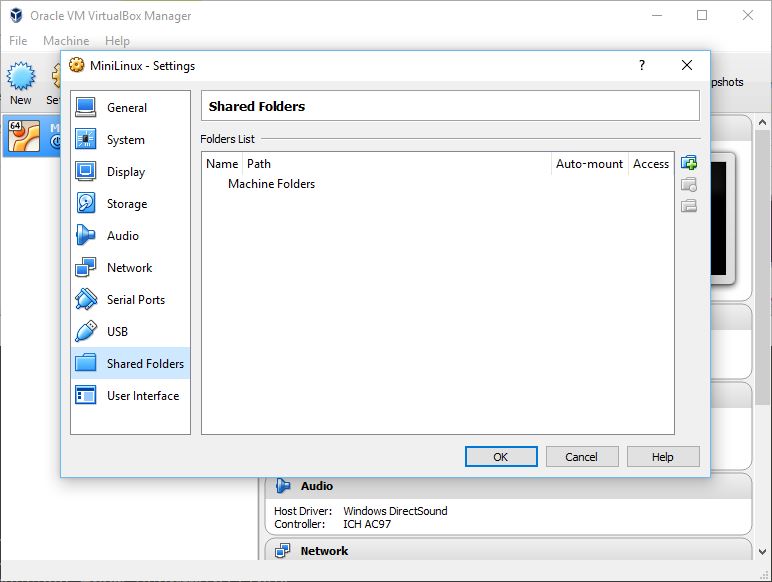Cancel the settings dialog
The image size is (772, 582).
[x=581, y=457]
